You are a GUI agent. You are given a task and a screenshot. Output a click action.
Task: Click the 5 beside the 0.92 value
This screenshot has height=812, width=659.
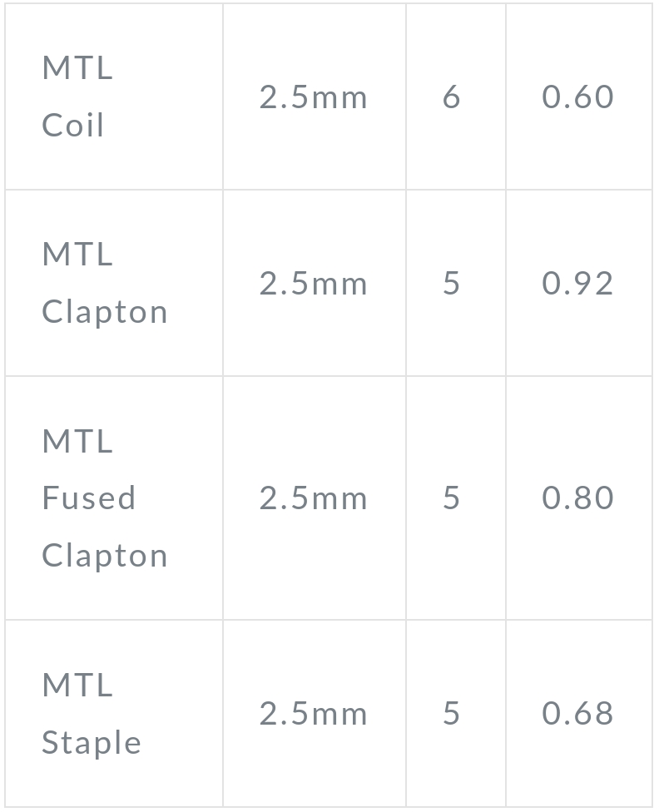coord(451,284)
